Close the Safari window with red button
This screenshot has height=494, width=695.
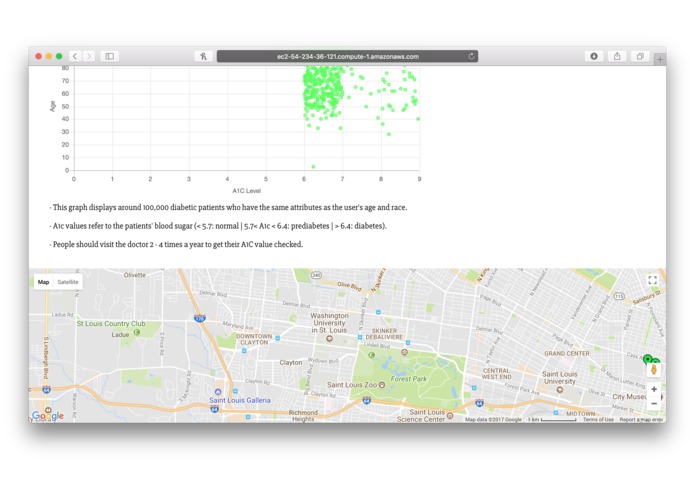tap(39, 56)
